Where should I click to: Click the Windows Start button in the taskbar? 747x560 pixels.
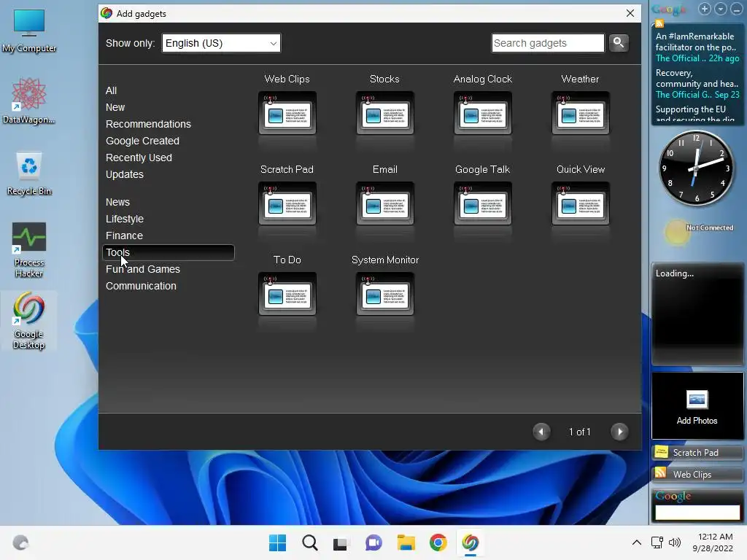point(277,542)
